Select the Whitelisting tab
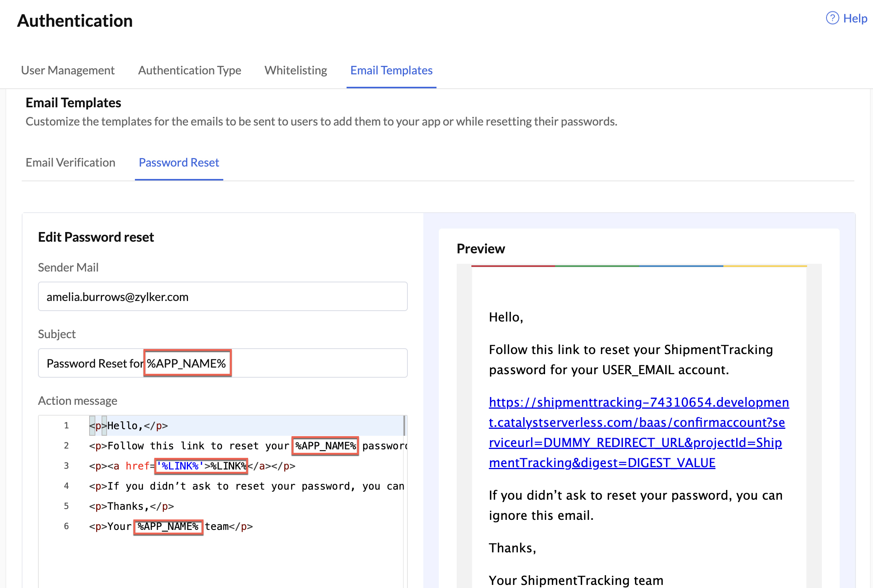Screen dimensions: 873x588 (x=295, y=70)
